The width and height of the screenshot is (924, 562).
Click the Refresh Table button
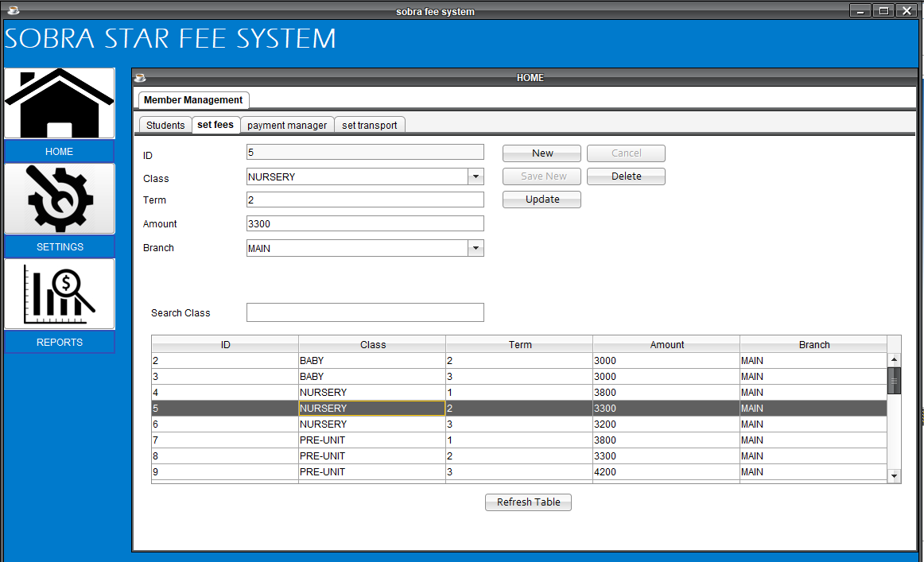[x=528, y=502]
